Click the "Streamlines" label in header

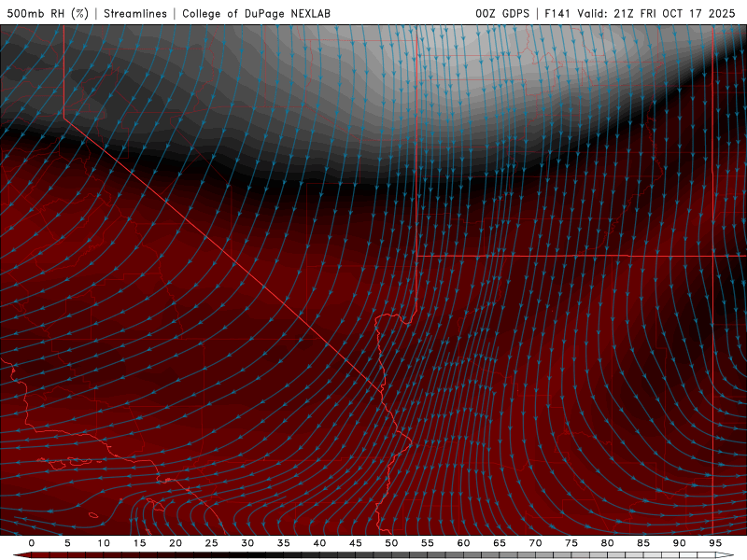(x=135, y=13)
